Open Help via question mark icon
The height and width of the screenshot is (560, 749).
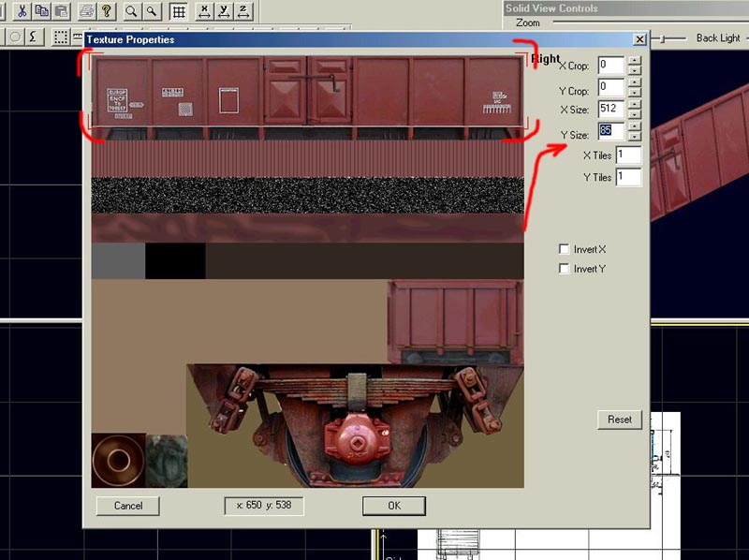coord(107,11)
